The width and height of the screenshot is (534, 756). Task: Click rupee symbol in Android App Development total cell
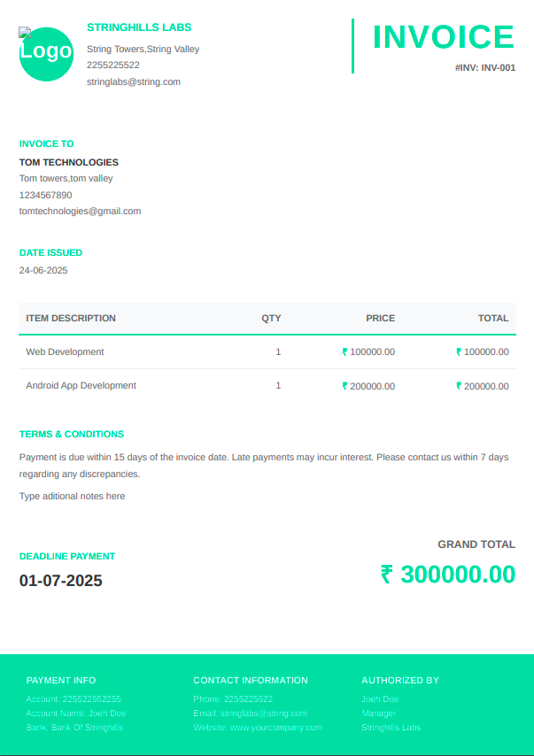click(x=460, y=386)
